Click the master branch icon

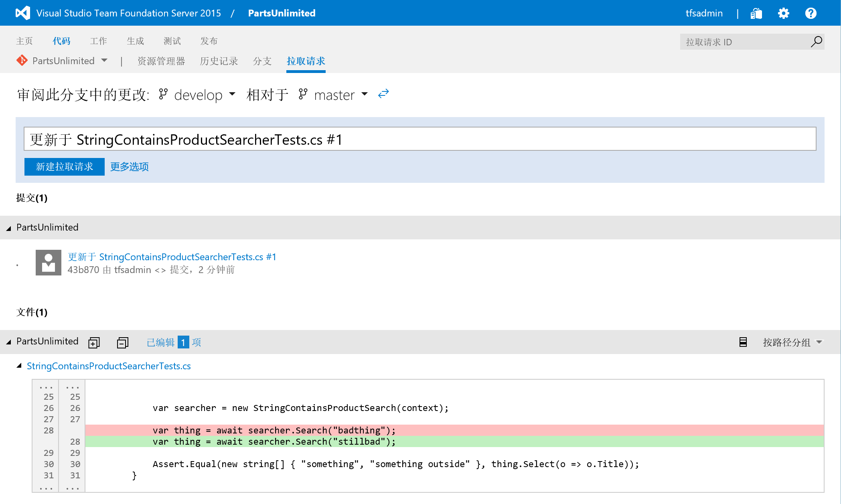coord(303,94)
